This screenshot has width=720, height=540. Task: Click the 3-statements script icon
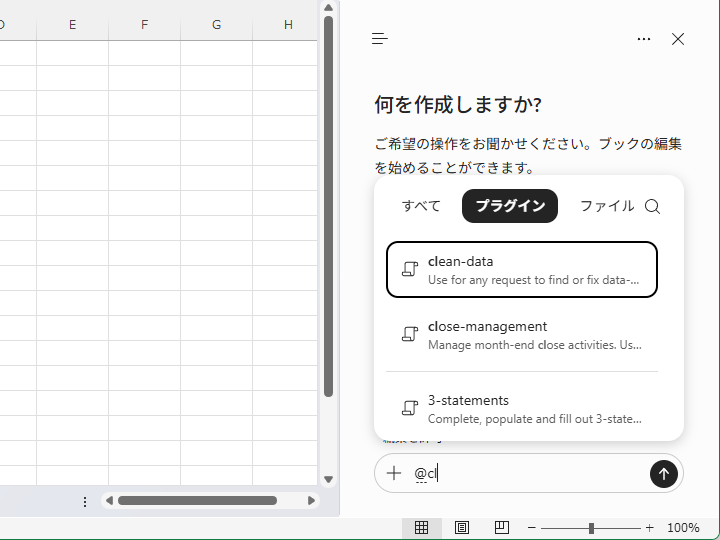[410, 407]
